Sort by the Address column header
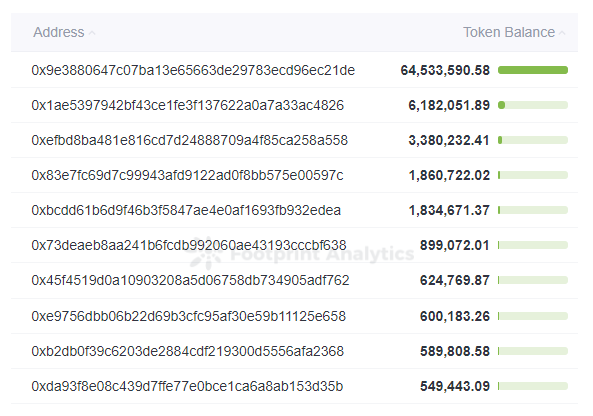Viewport: 593px width, 416px height. pos(59,33)
